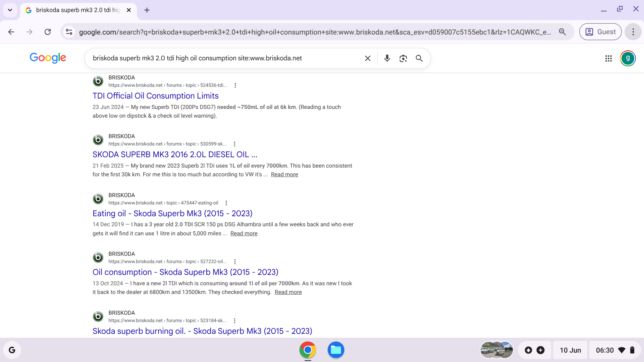
Task: Open TDI Official Oil Consumption Limits result
Action: (x=156, y=96)
